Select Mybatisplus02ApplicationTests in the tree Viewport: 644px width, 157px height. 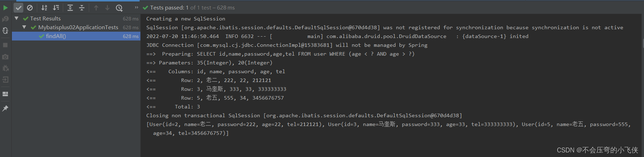pyautogui.click(x=78, y=27)
